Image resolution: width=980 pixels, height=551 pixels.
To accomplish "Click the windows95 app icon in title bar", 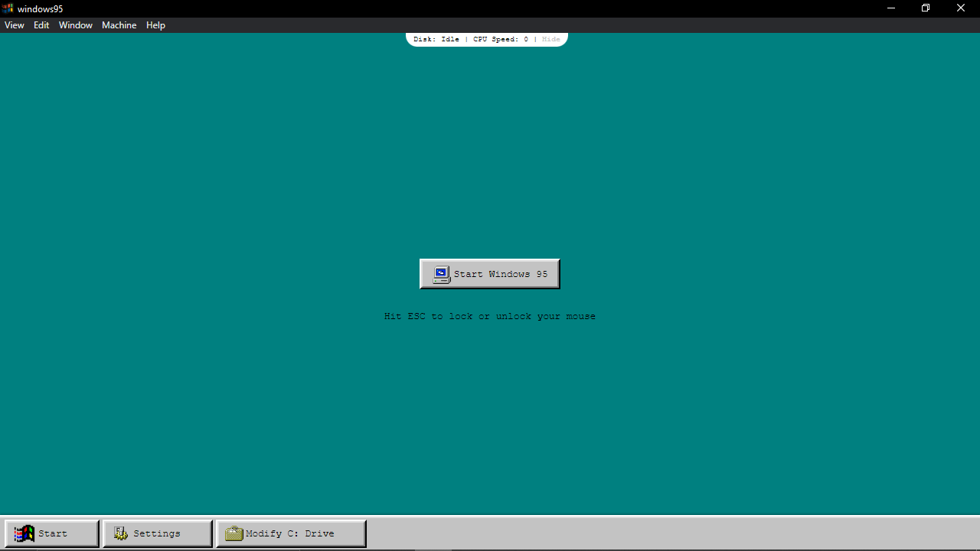I will click(x=8, y=8).
